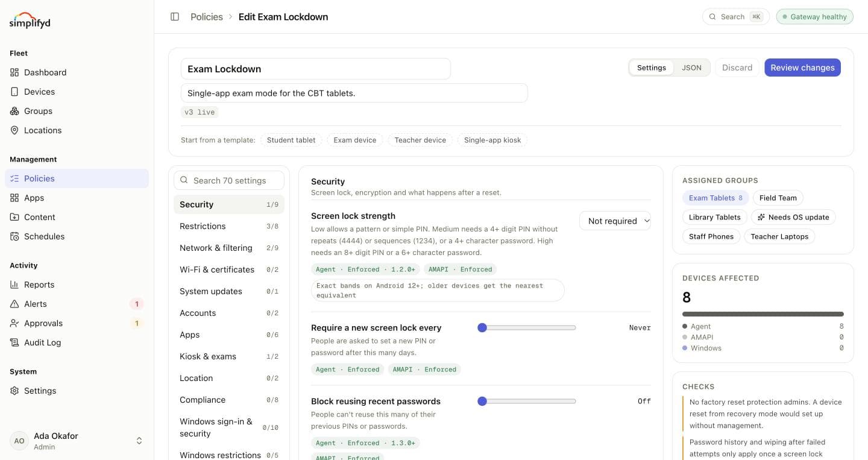Click the Agent · Enforced · 1.2.0+ badge
This screenshot has height=460, width=868.
[x=366, y=269]
